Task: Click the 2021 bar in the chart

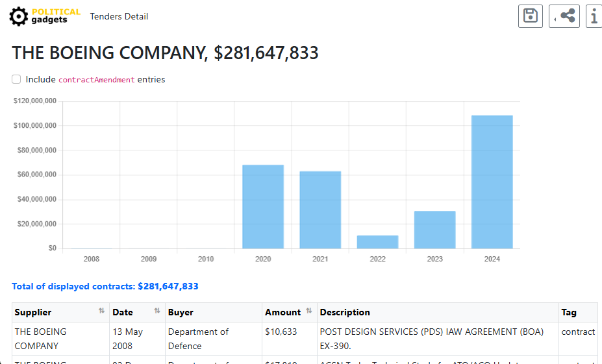Action: [320, 210]
